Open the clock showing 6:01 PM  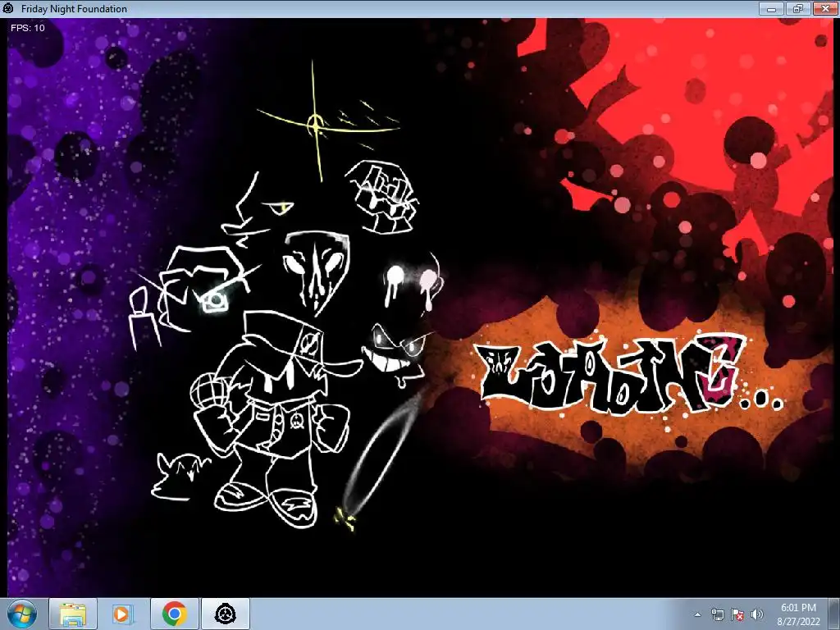point(798,614)
